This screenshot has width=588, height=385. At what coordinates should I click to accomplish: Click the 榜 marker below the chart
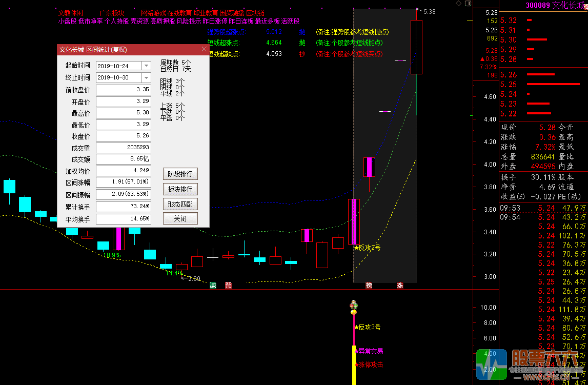369,286
